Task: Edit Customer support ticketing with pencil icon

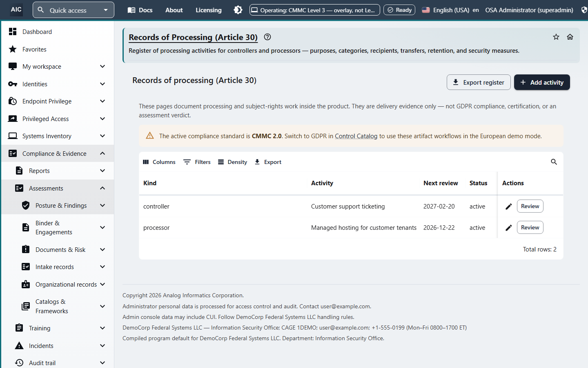Action: [509, 206]
